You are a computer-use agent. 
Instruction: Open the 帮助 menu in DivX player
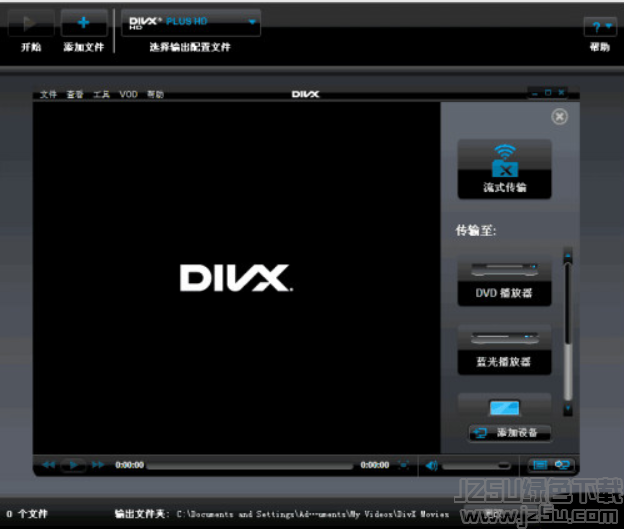(x=155, y=94)
